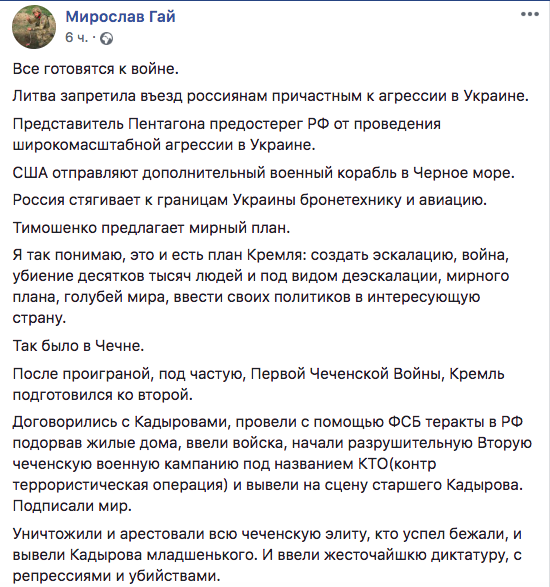This screenshot has width=550, height=587.
Task: Click the paragraph starting 'Представитель Пентагона'
Action: [227, 134]
